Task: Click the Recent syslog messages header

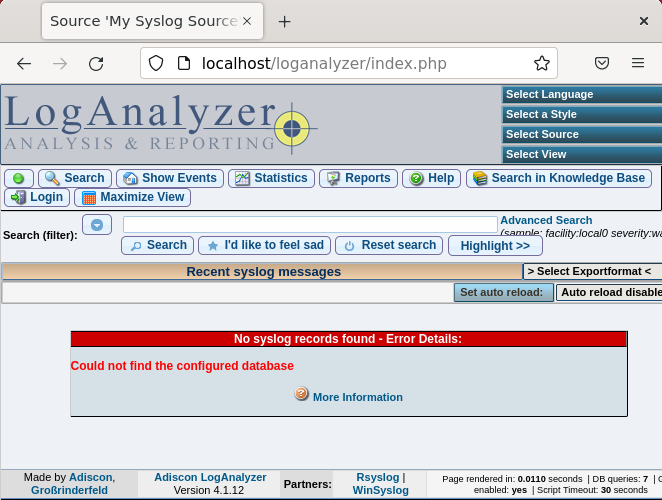Action: pos(263,272)
